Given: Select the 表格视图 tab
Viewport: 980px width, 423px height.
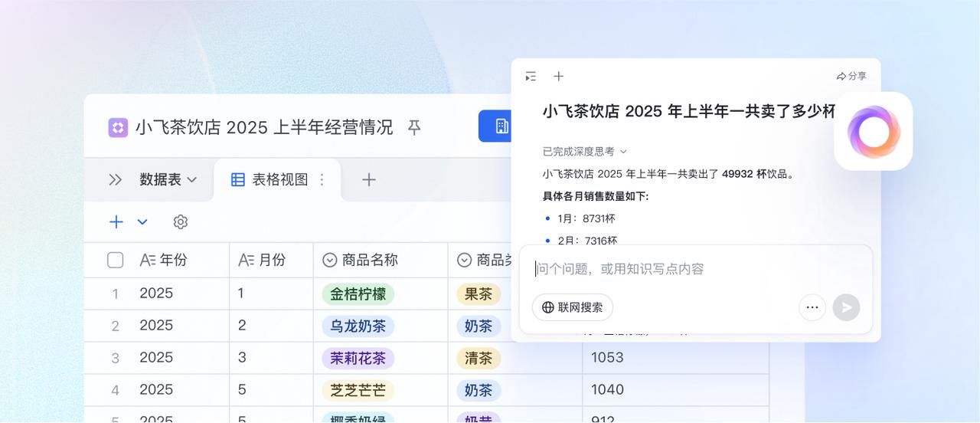Looking at the screenshot, I should pyautogui.click(x=271, y=179).
